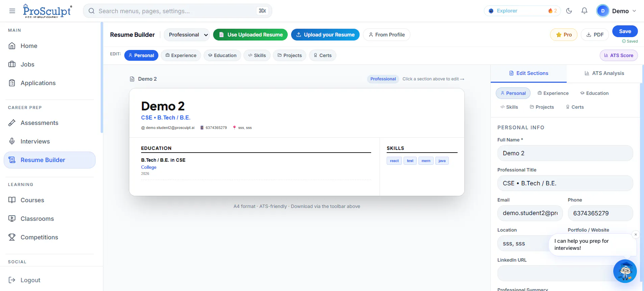This screenshot has width=644, height=291.
Task: Open Assessments in sidebar
Action: pyautogui.click(x=50, y=123)
